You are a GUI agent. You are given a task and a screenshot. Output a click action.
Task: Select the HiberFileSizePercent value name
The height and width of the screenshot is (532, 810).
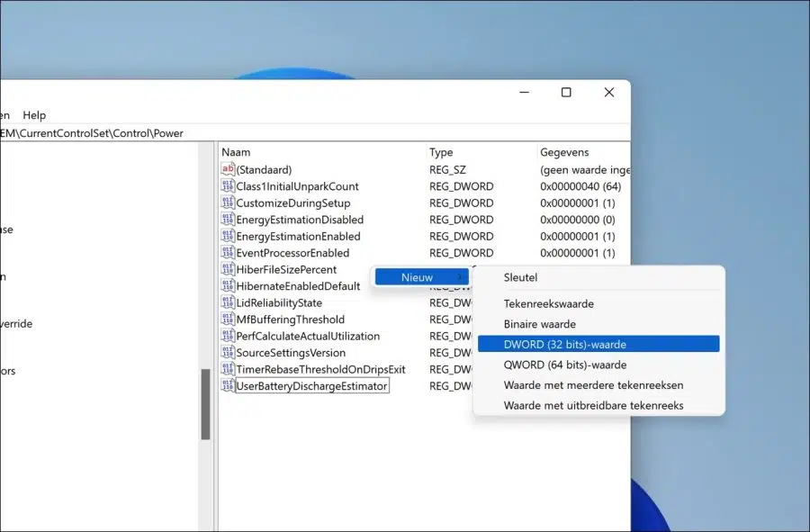point(286,269)
